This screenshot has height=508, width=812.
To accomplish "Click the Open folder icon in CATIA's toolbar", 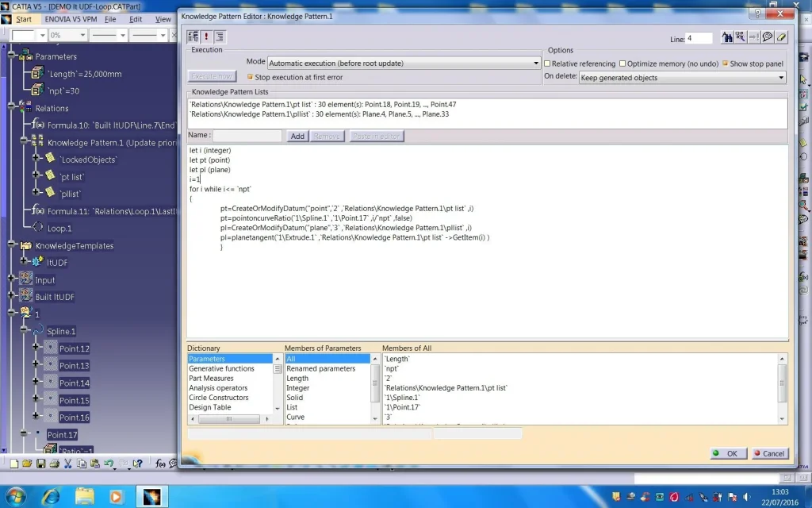I will pyautogui.click(x=27, y=464).
